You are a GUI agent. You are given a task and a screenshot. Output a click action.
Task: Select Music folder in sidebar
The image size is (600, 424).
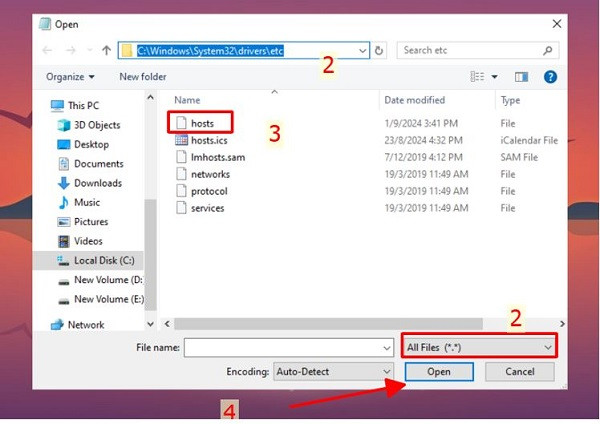79,202
